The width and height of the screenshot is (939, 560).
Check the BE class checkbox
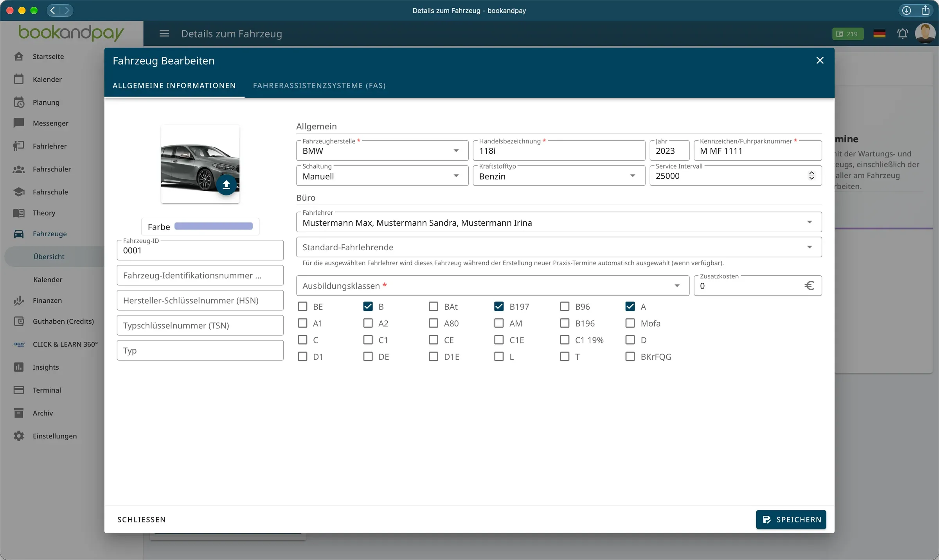pos(302,307)
